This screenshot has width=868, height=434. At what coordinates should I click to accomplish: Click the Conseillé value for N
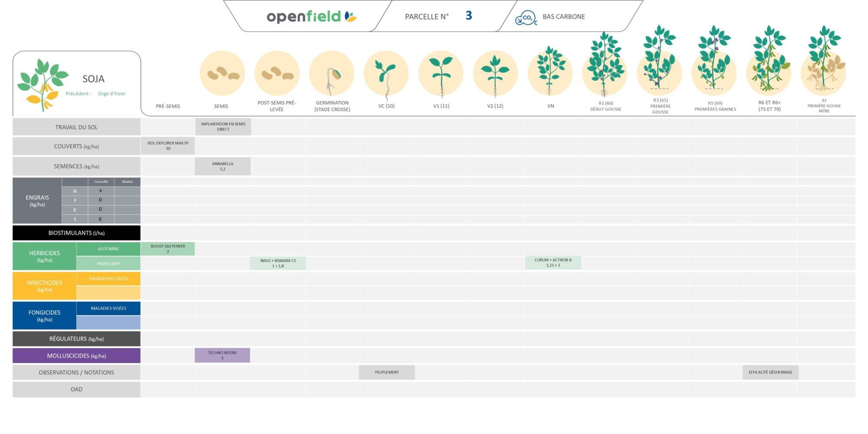pyautogui.click(x=101, y=191)
